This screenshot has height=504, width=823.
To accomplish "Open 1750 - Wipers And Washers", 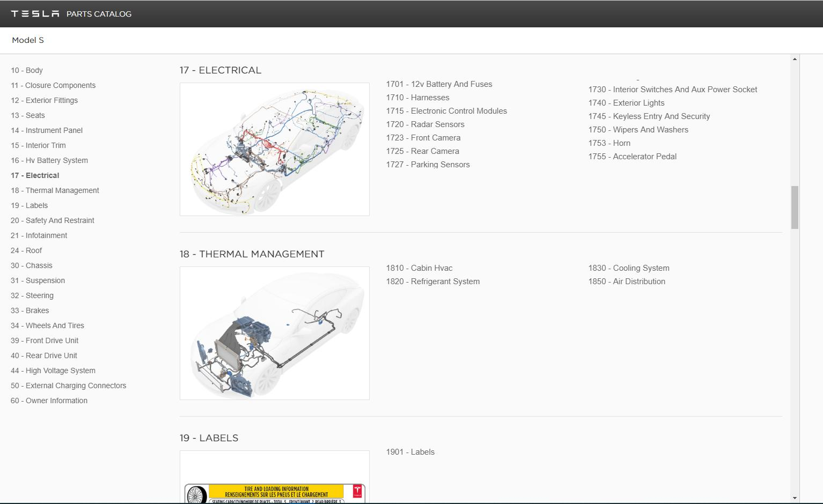I will [x=638, y=130].
